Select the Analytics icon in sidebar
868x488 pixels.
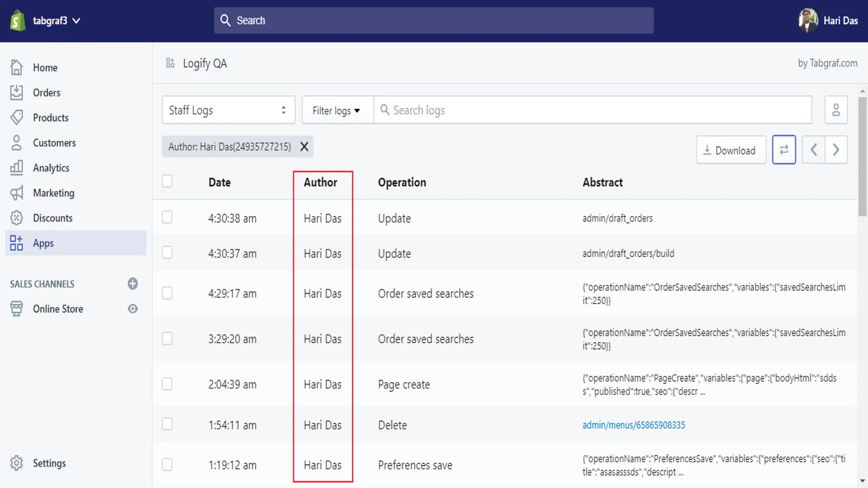(17, 168)
